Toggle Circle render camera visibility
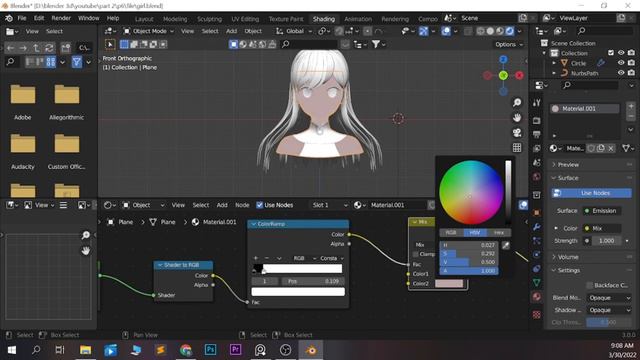The width and height of the screenshot is (640, 360). (x=631, y=63)
